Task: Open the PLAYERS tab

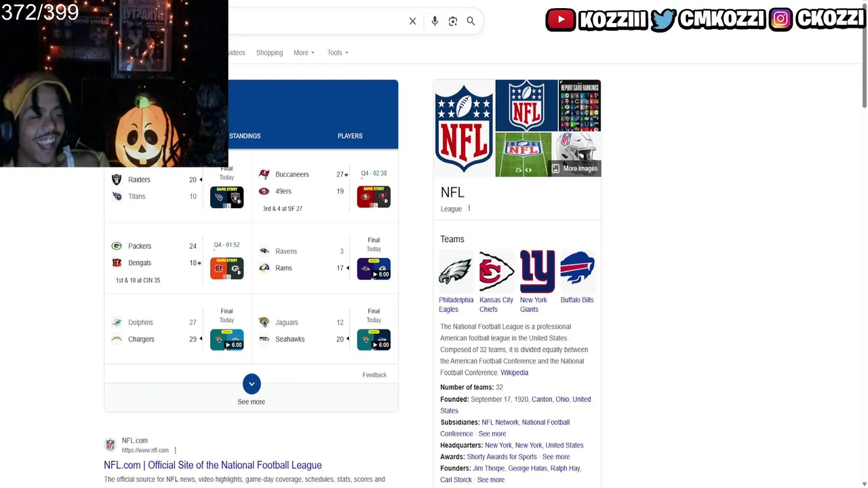Action: pos(350,136)
